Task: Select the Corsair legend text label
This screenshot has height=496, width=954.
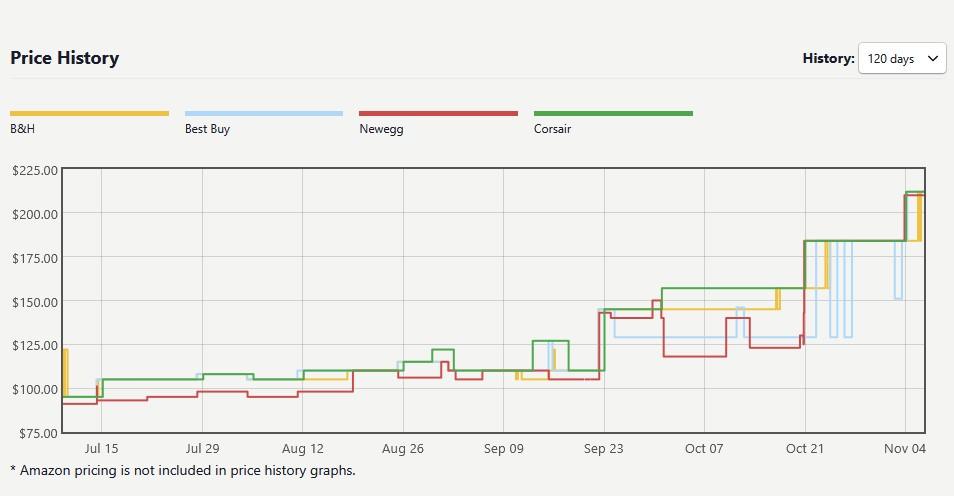Action: tap(552, 129)
